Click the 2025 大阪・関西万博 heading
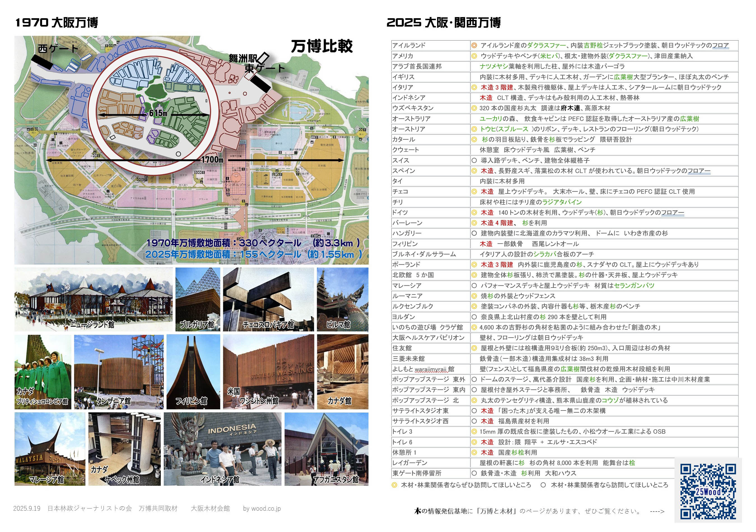 pyautogui.click(x=444, y=23)
